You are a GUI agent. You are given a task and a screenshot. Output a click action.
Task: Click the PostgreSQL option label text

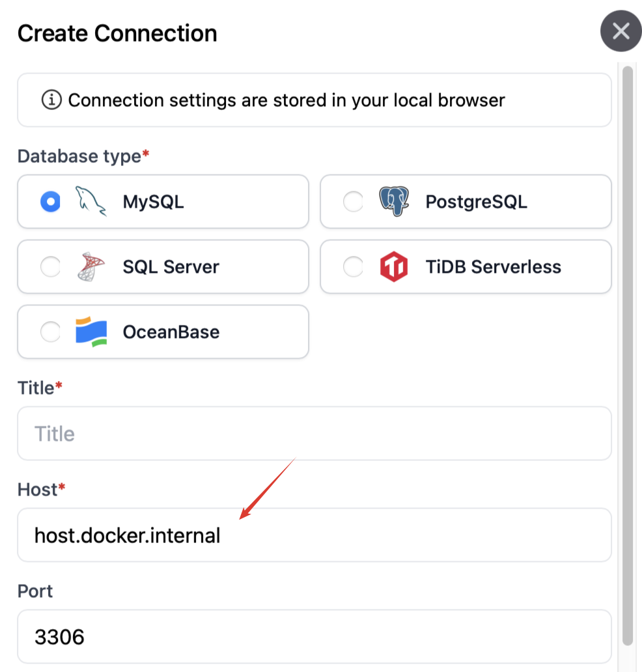476,202
